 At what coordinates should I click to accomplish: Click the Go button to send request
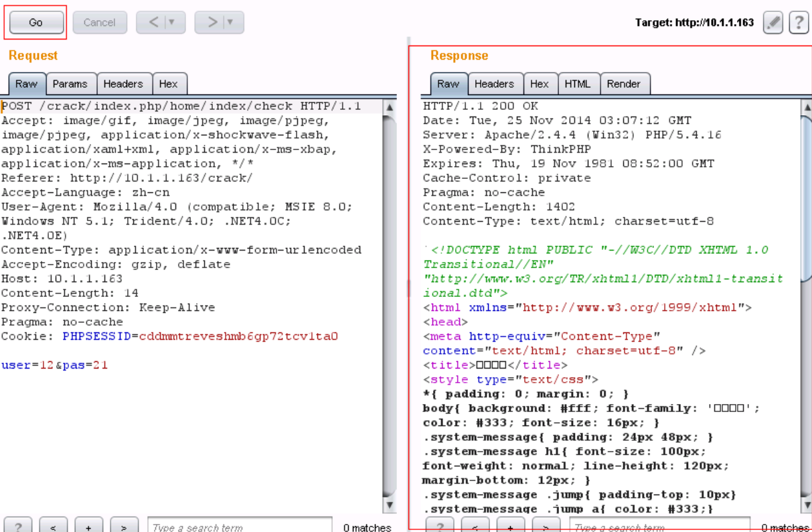pyautogui.click(x=36, y=22)
